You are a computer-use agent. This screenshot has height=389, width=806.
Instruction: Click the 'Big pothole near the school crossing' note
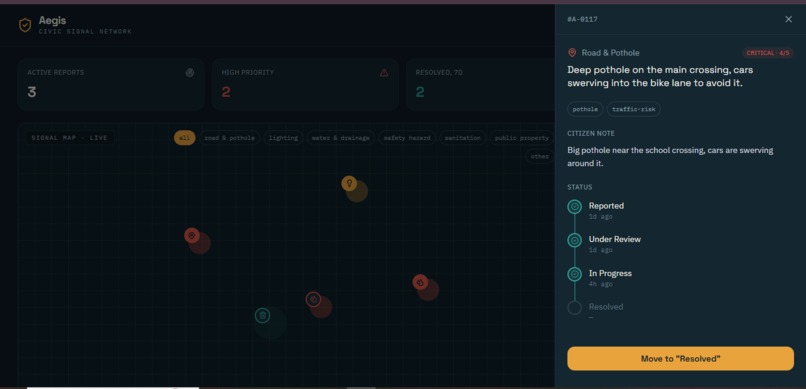tap(670, 157)
